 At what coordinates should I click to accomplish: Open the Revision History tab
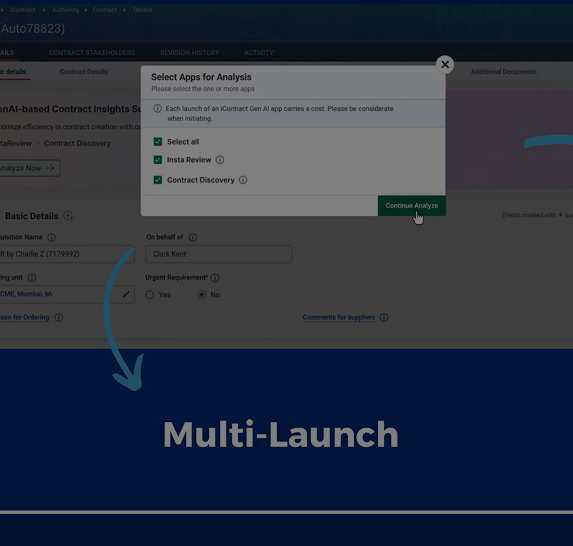pyautogui.click(x=190, y=53)
